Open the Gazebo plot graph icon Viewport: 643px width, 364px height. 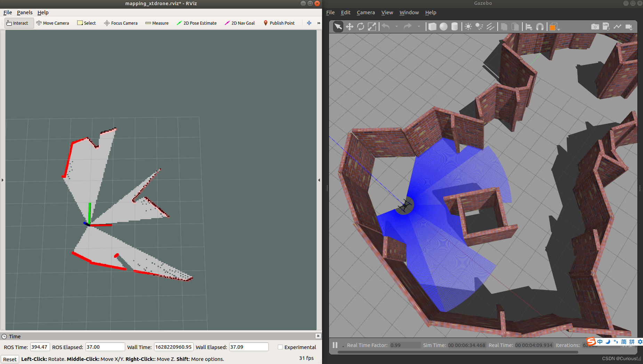click(617, 27)
